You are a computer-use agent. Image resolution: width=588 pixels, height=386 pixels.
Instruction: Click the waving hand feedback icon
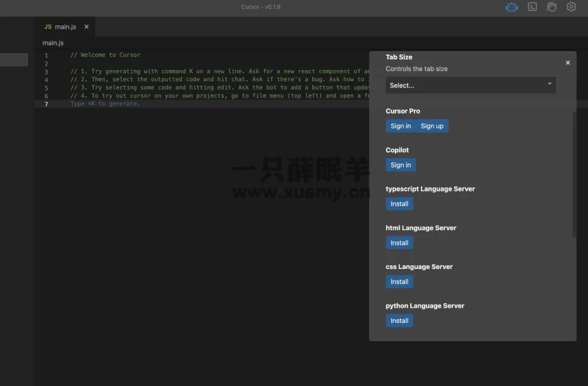[x=551, y=7]
